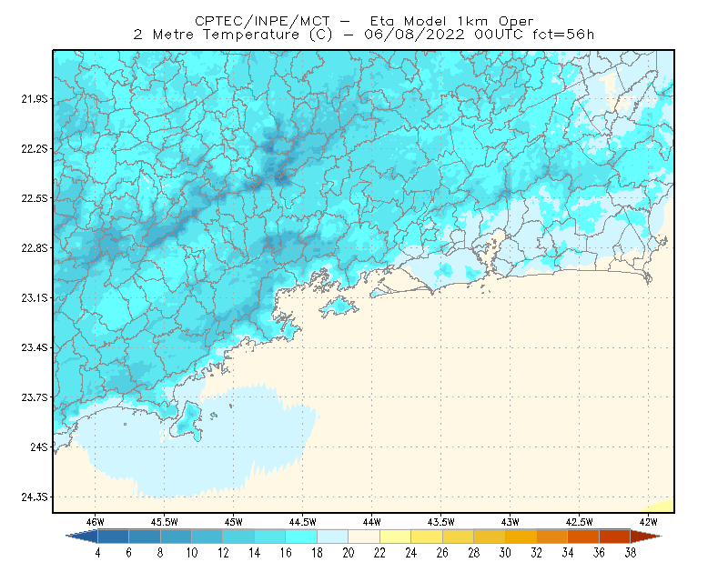This screenshot has width=728, height=562.
Task: Click the colorbar value label '12'
Action: pyautogui.click(x=223, y=553)
